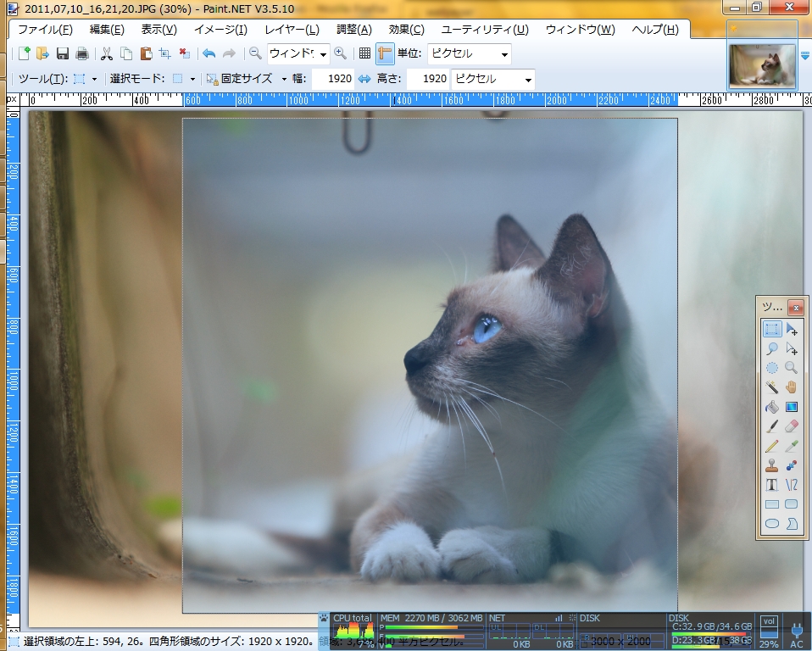Select the Move Selected Pixels tool

792,329
